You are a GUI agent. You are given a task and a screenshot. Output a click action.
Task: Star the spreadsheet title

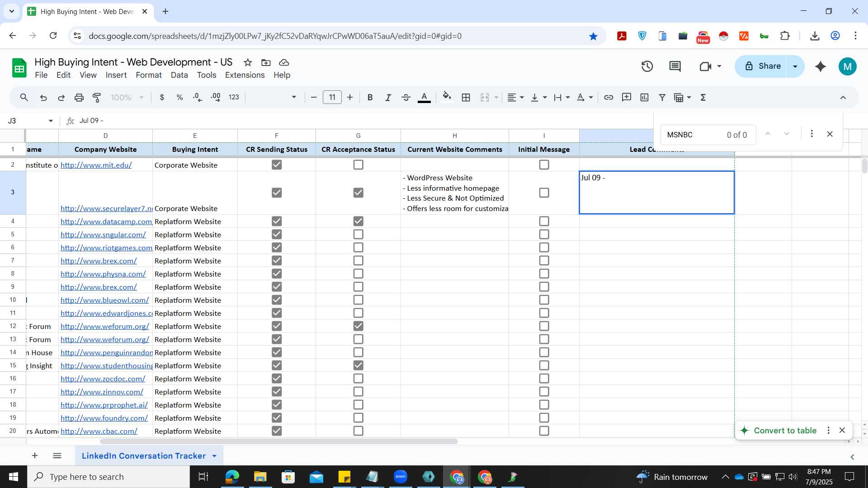point(248,62)
